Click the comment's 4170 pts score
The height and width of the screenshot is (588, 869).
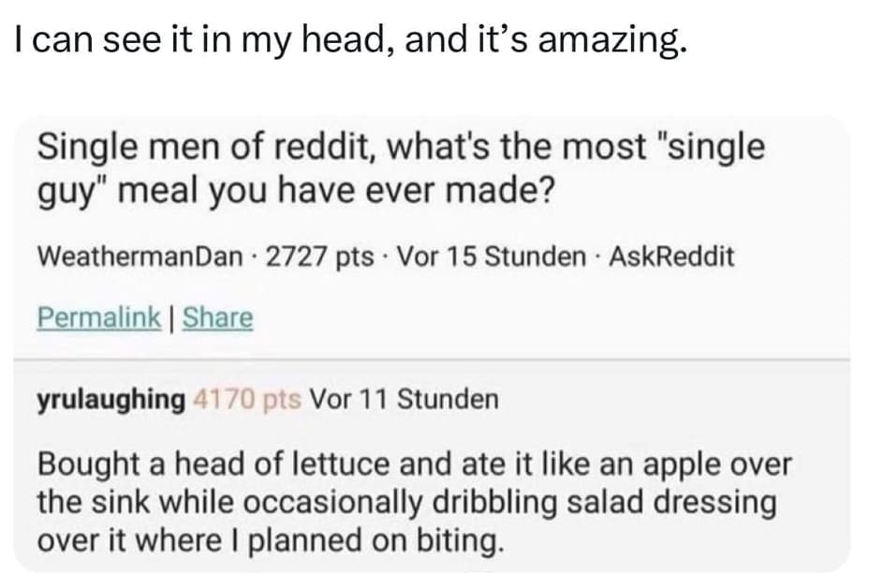pyautogui.click(x=246, y=400)
